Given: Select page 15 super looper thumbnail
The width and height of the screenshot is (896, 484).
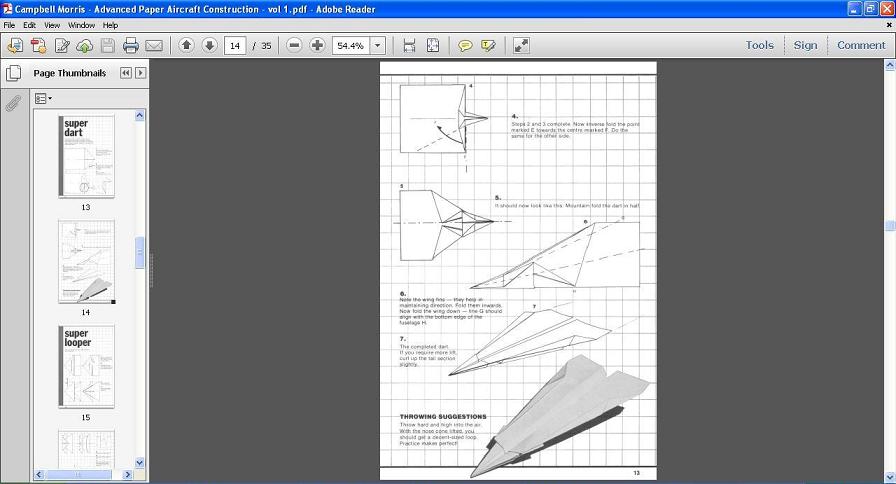Looking at the screenshot, I should [x=86, y=365].
